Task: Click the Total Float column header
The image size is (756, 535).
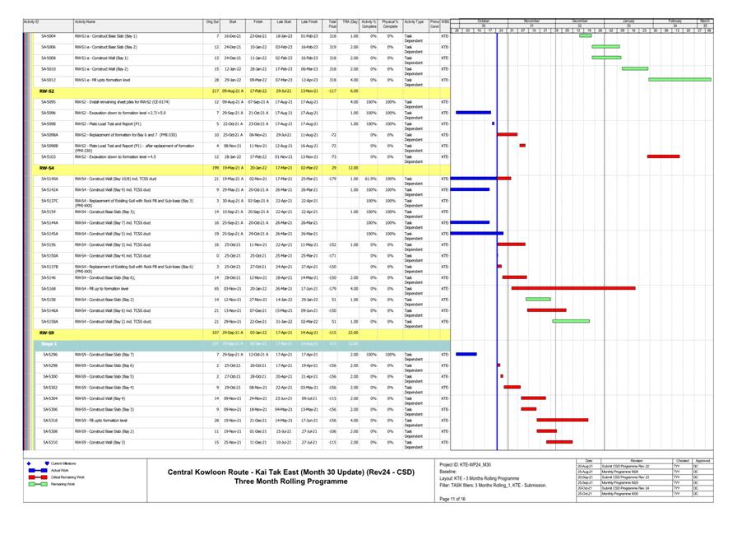Action: [332, 24]
